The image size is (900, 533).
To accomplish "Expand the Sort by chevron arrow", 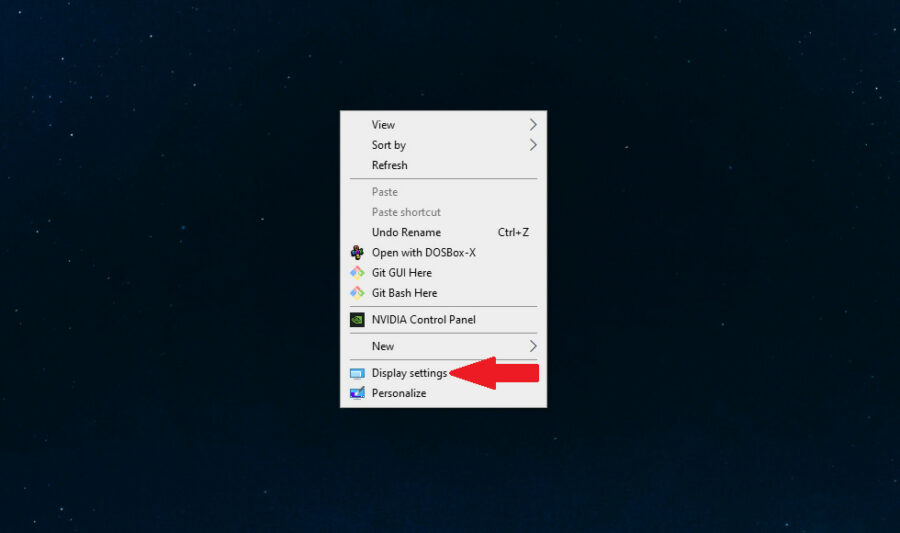I will 533,145.
